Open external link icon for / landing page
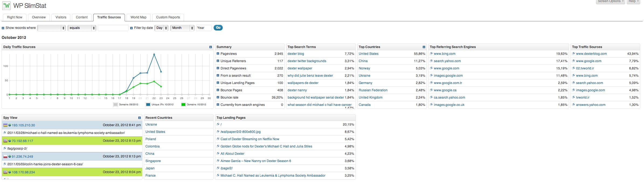 click(x=218, y=124)
